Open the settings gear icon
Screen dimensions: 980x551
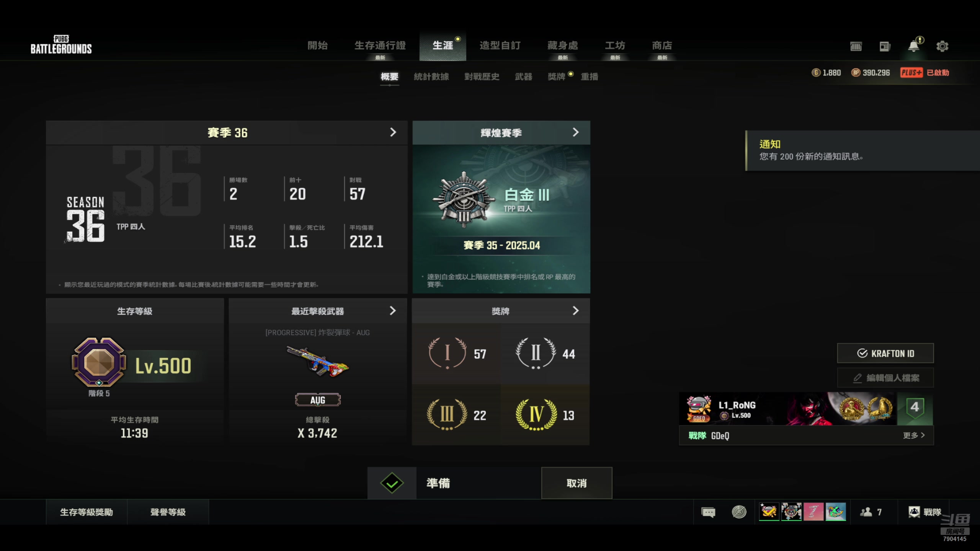[942, 46]
